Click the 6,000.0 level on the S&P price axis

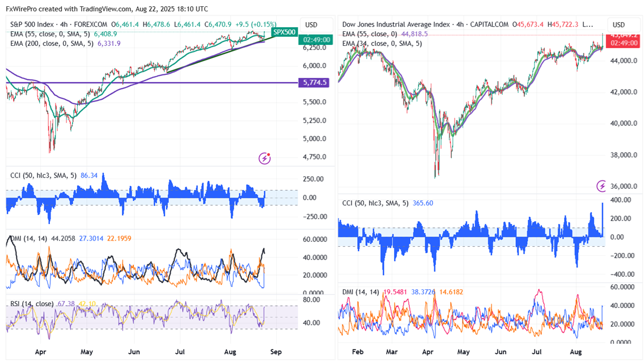[x=315, y=66]
